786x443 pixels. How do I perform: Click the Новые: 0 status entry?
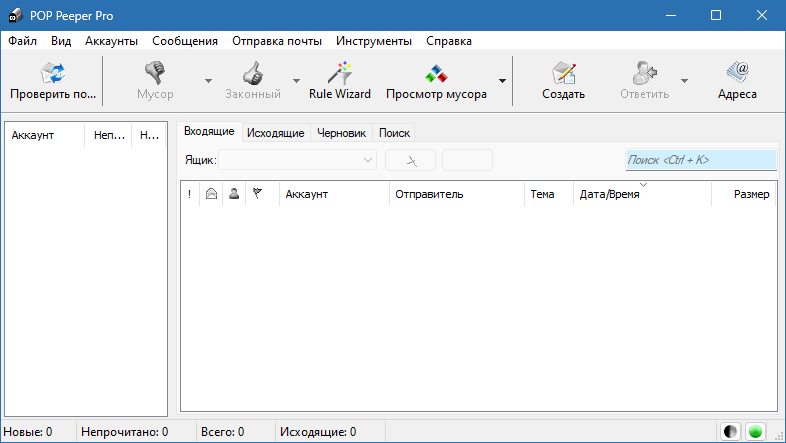point(28,432)
